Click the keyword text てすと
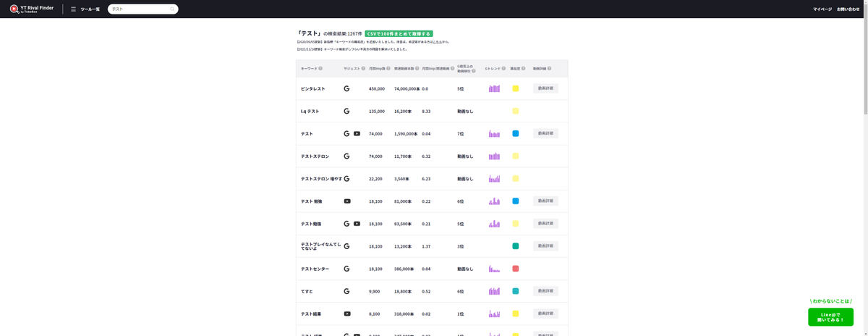This screenshot has width=868, height=336. click(x=307, y=291)
